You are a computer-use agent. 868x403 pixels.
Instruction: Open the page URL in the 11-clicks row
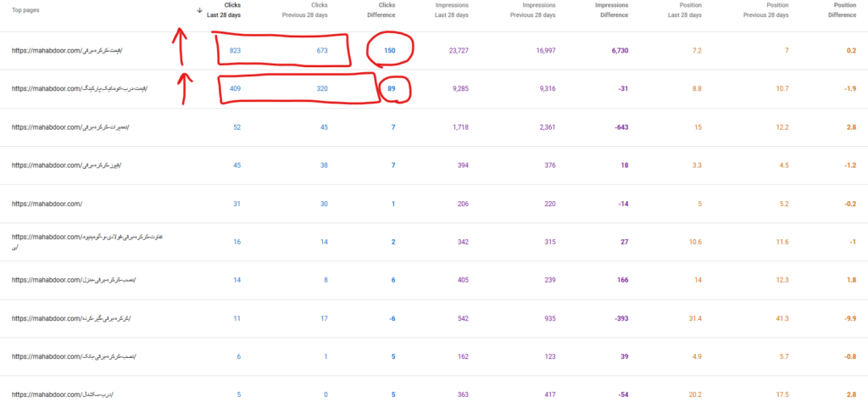71,318
